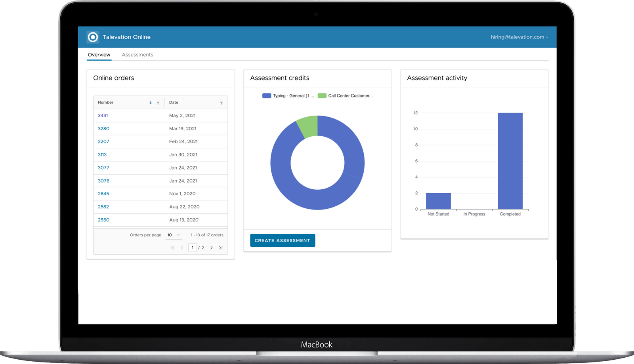
Task: Open the Date column filter icon
Action: [x=221, y=103]
